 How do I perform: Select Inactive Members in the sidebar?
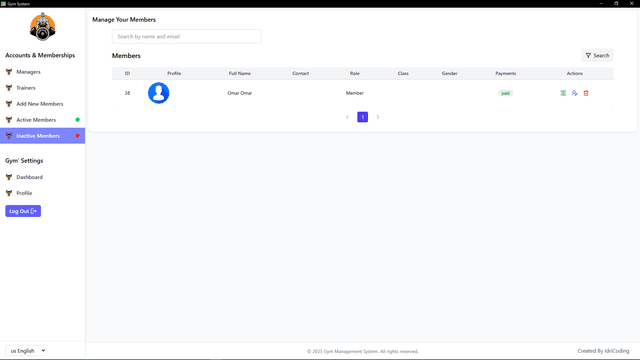[x=42, y=136]
